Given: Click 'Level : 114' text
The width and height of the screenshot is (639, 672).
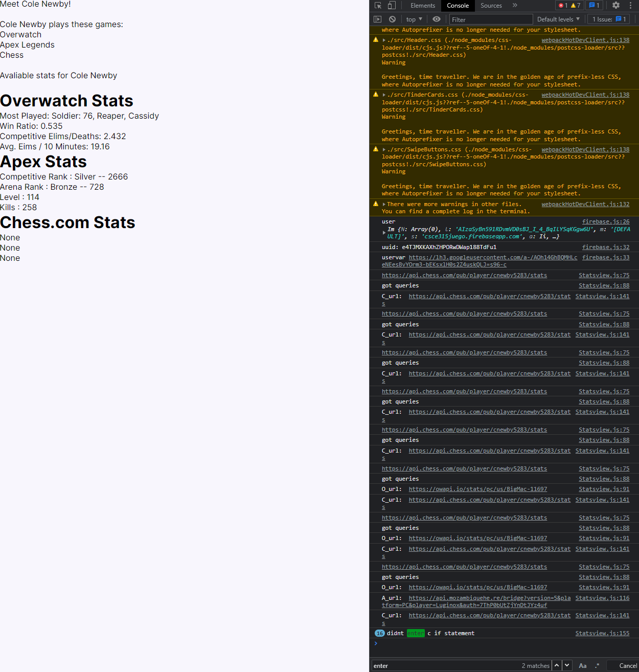Looking at the screenshot, I should 19,197.
